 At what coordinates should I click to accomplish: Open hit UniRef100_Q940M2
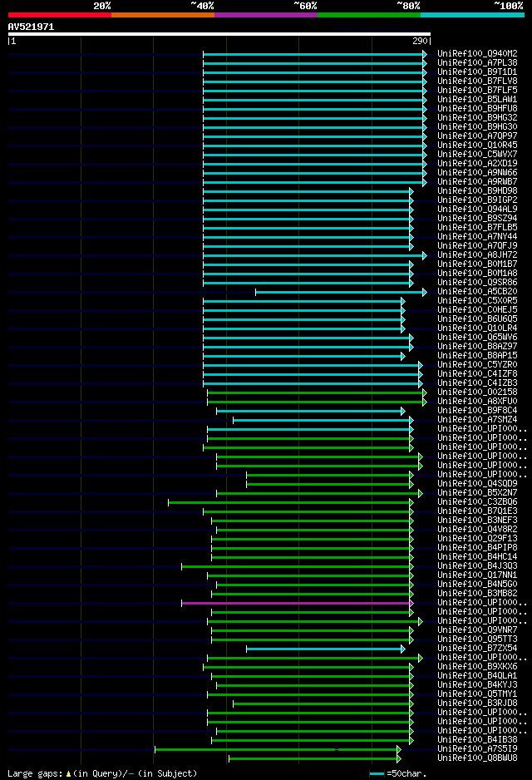tap(477, 54)
